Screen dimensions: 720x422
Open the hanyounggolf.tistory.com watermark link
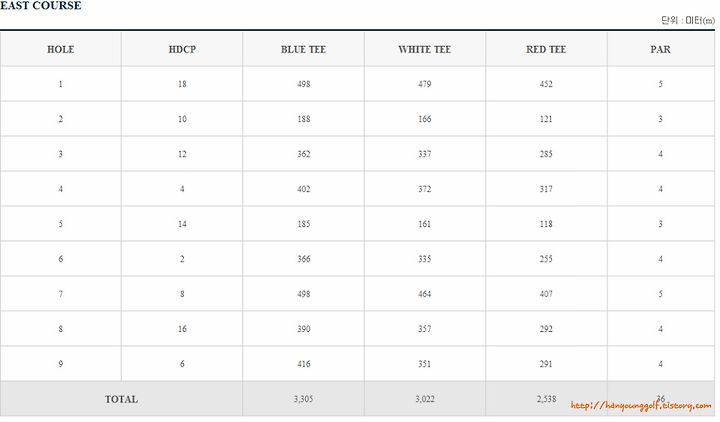pos(641,405)
